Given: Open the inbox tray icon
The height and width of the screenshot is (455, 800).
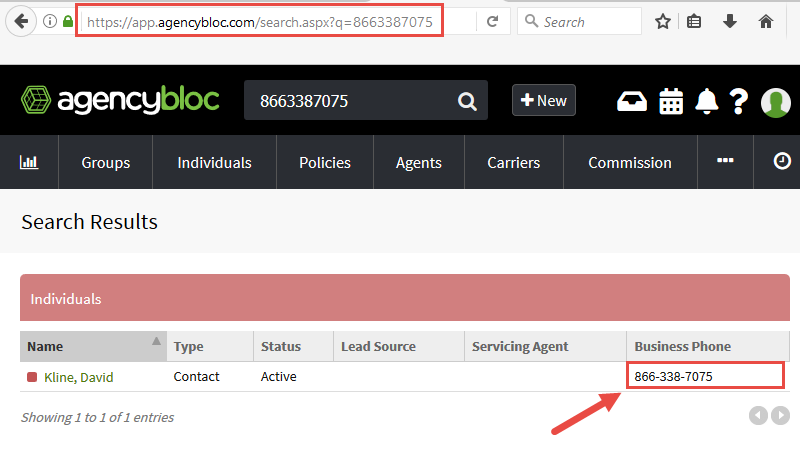Looking at the screenshot, I should pyautogui.click(x=632, y=101).
